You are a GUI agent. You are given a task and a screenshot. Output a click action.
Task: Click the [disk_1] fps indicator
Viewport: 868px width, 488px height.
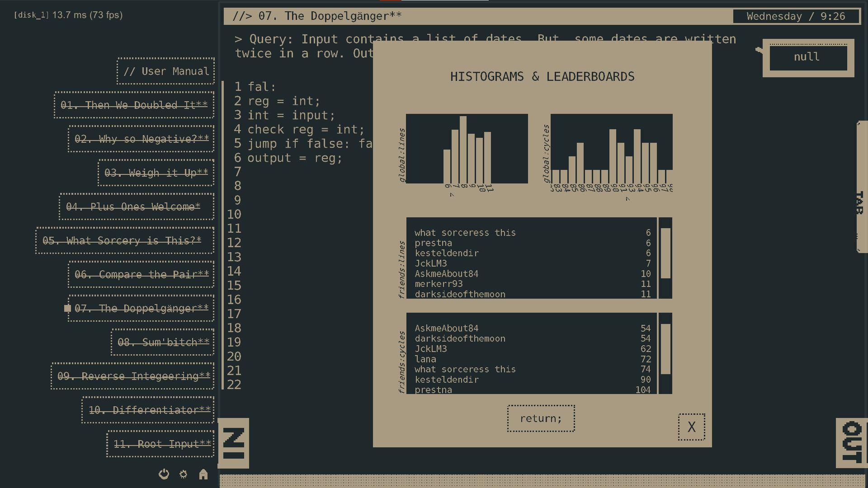coord(68,15)
